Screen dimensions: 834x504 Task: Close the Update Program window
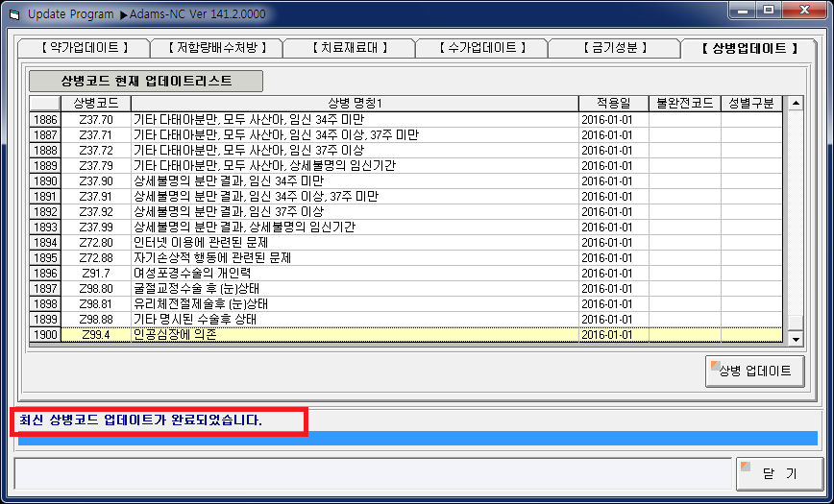tap(803, 10)
